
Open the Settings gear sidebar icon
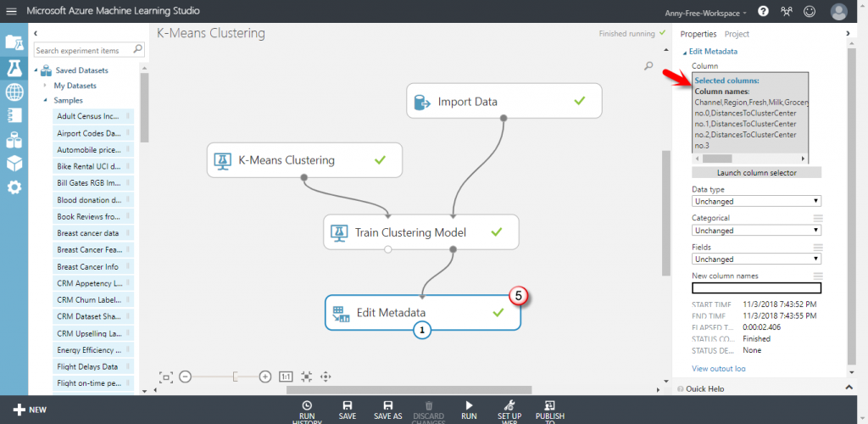tap(14, 187)
